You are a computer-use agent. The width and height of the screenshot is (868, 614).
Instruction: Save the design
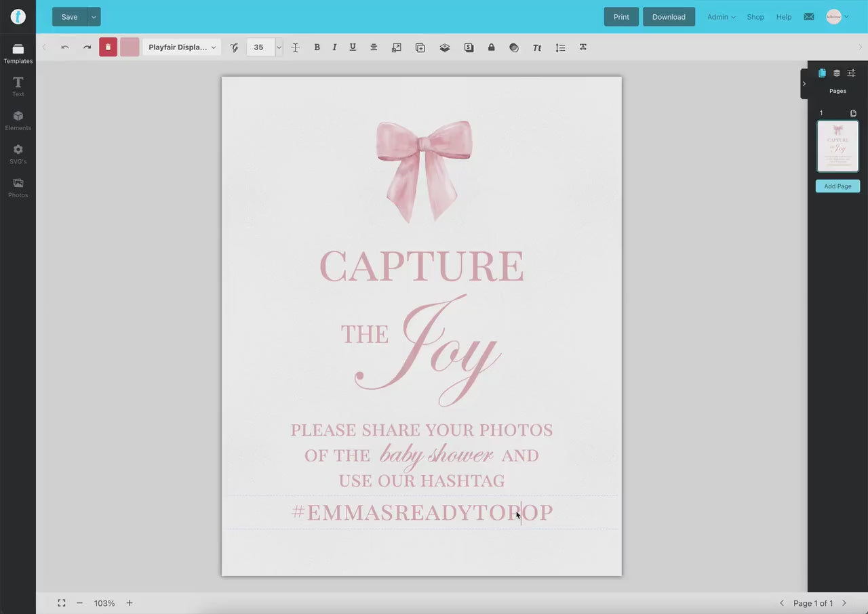[x=69, y=17]
